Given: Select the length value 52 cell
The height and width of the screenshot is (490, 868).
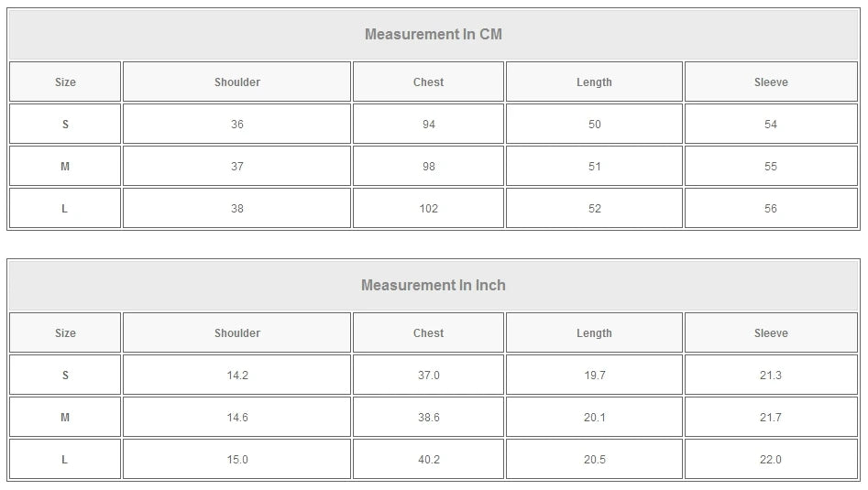Looking at the screenshot, I should (594, 209).
